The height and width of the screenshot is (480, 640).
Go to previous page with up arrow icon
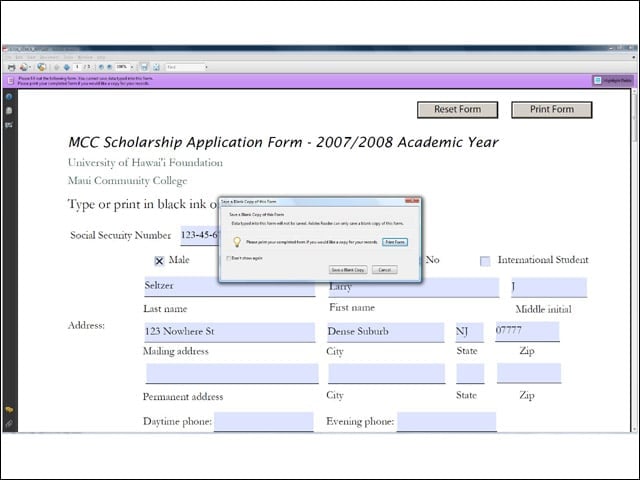(57, 67)
